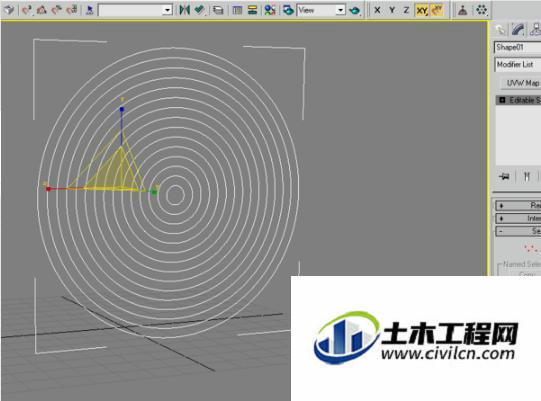This screenshot has width=541, height=401.
Task: Click the 3D cube icon at toolbar start
Action: pos(9,10)
